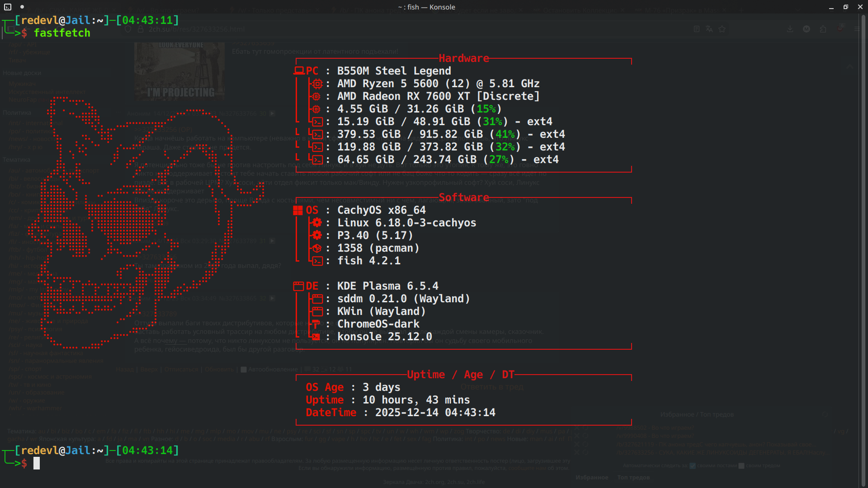Viewport: 868px width, 488px height.
Task: Remove the first favorite thread with its X
Action: (576, 428)
